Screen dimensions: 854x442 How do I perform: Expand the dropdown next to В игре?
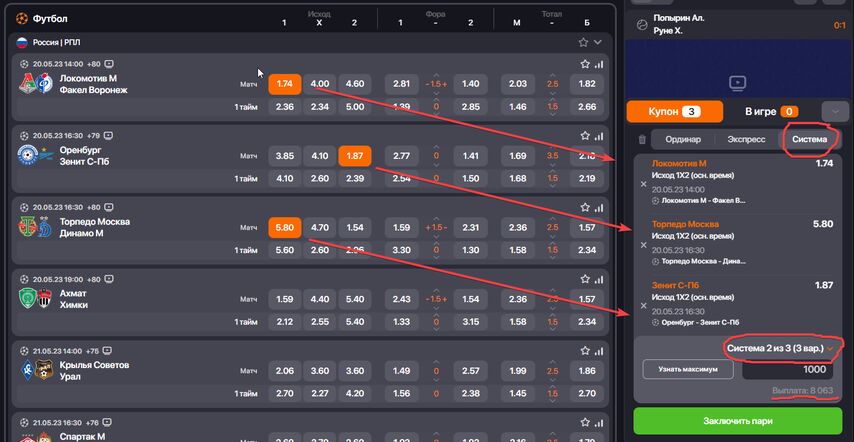[835, 112]
